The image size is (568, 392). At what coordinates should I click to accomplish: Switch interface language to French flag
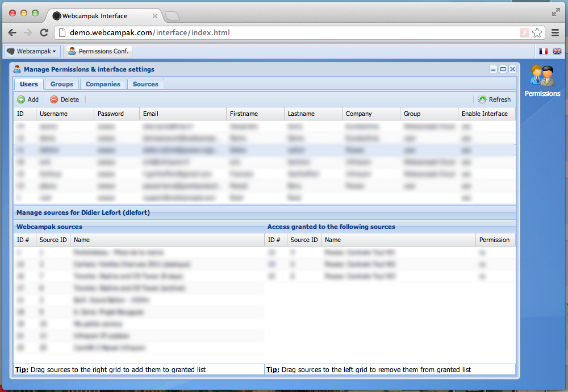pos(543,51)
